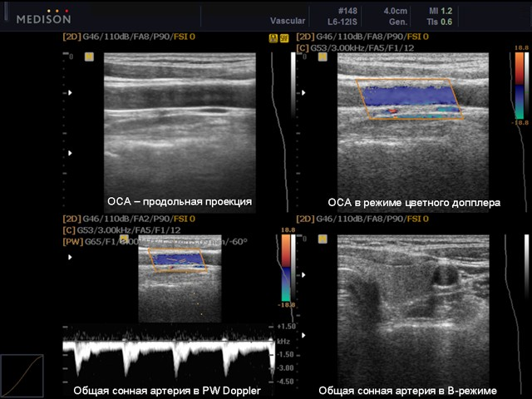The image size is (532, 399).
Task: Click the Gen. frequency label
Action: pyautogui.click(x=398, y=22)
